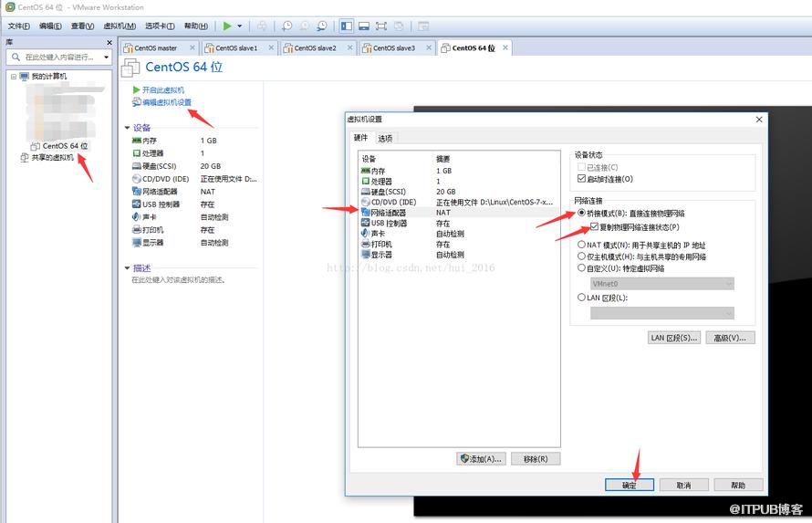Toggle the 启动时连接(O) checkbox
Image resolution: width=812 pixels, height=523 pixels.
click(x=581, y=179)
